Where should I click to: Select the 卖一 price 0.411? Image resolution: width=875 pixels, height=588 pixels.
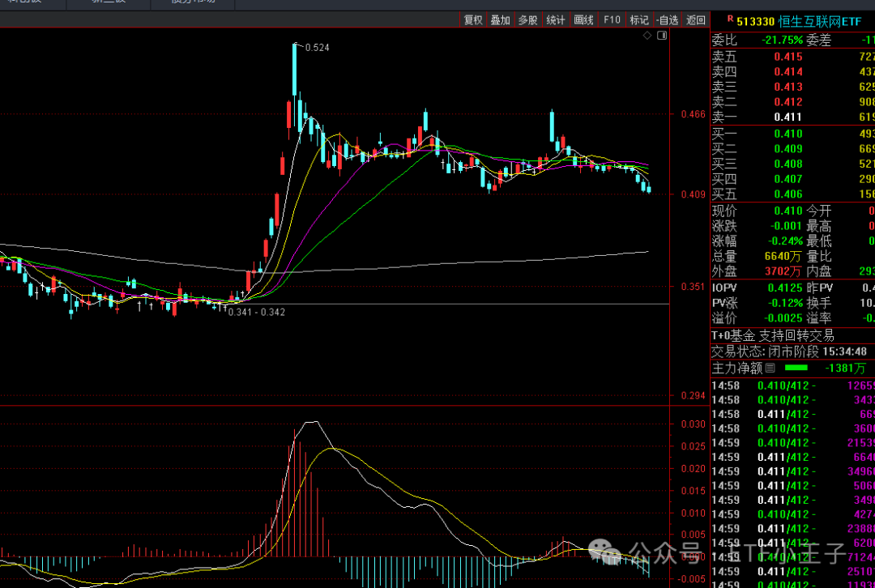click(x=788, y=117)
